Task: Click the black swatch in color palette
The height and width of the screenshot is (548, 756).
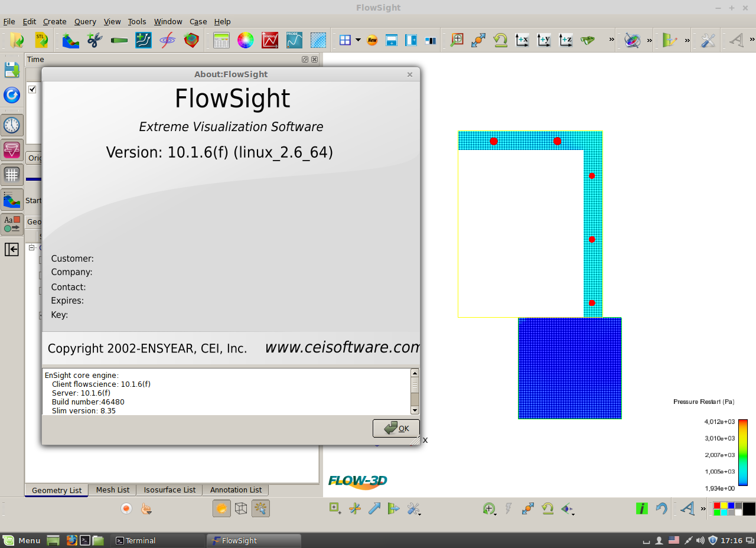Action: [749, 508]
